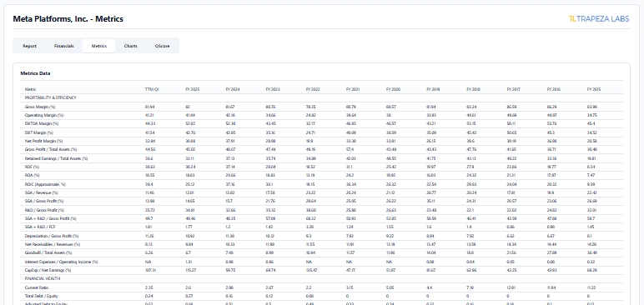This screenshot has height=305, width=644.
Task: Click the Gross Margin FY 2025 value 82
Action: point(188,107)
